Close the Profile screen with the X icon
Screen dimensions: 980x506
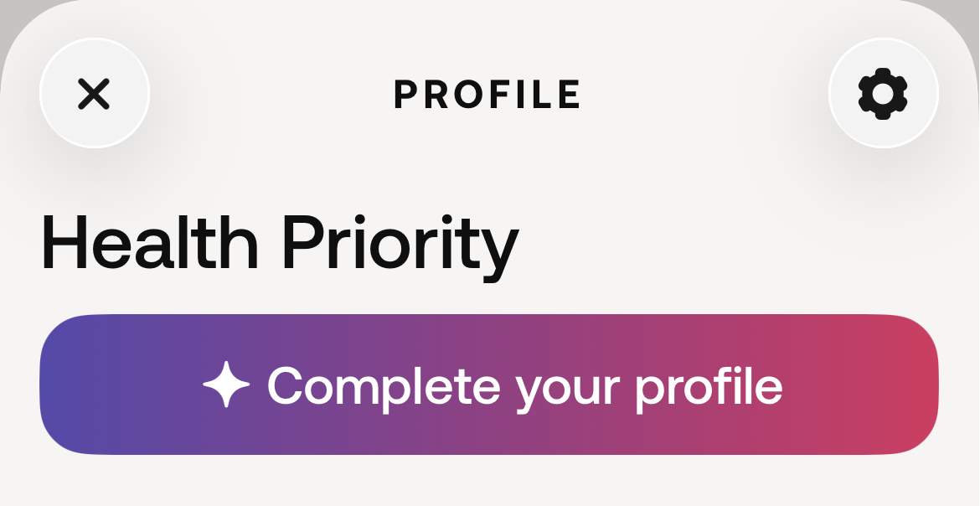click(95, 94)
